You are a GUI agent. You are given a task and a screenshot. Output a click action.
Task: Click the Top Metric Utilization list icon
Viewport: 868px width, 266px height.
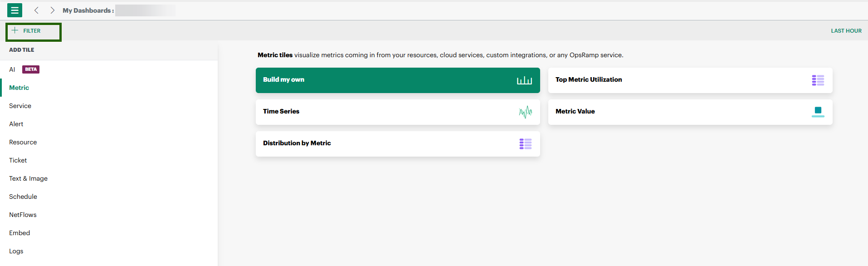818,80
